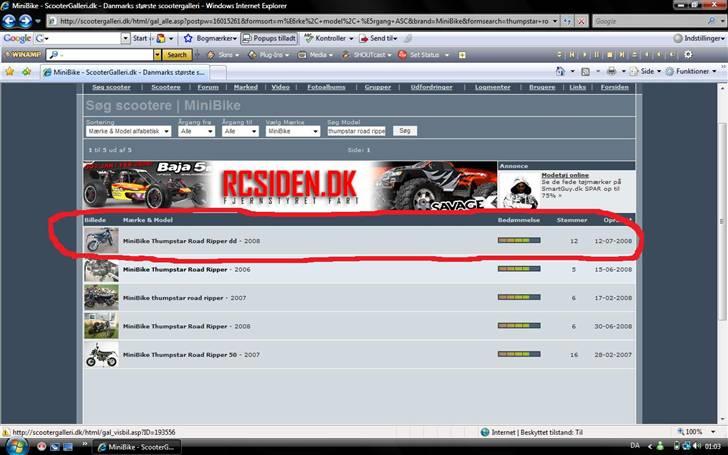Open the Winamp SHOUTcast menu
The height and width of the screenshot is (455, 728).
tap(365, 55)
